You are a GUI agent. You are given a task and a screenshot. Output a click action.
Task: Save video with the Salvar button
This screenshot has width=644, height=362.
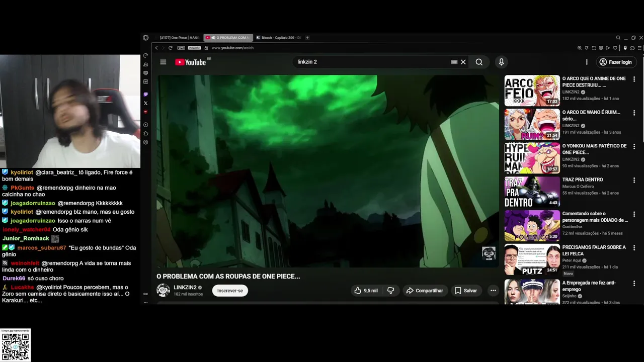point(466,291)
